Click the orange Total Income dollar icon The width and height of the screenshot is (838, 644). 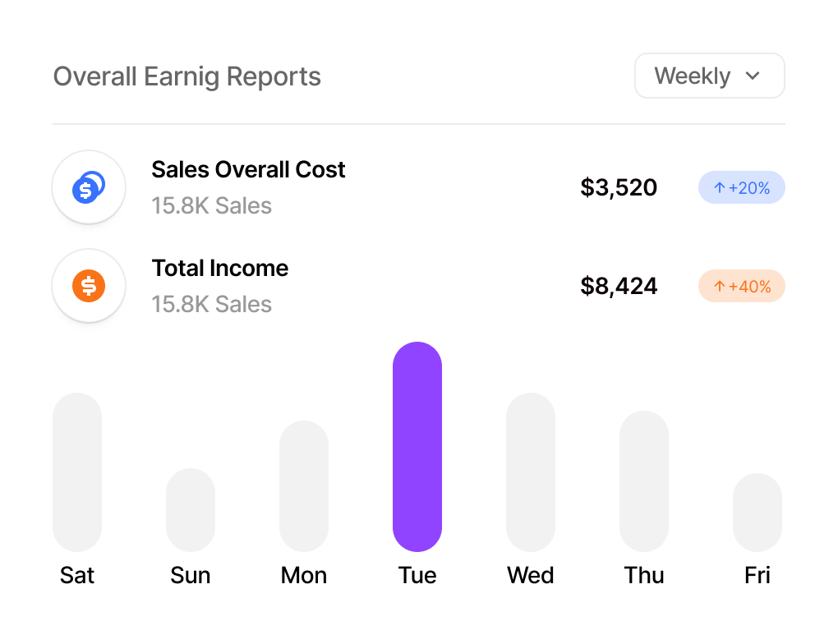click(89, 286)
